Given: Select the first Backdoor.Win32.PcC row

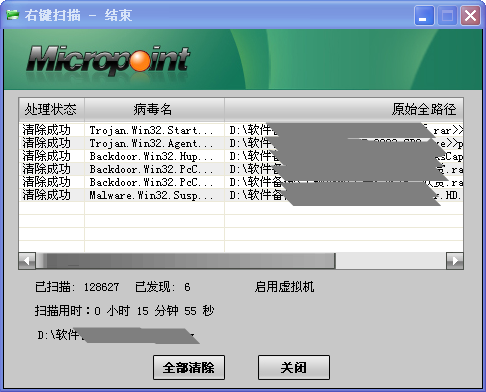Looking at the screenshot, I should [x=241, y=169].
